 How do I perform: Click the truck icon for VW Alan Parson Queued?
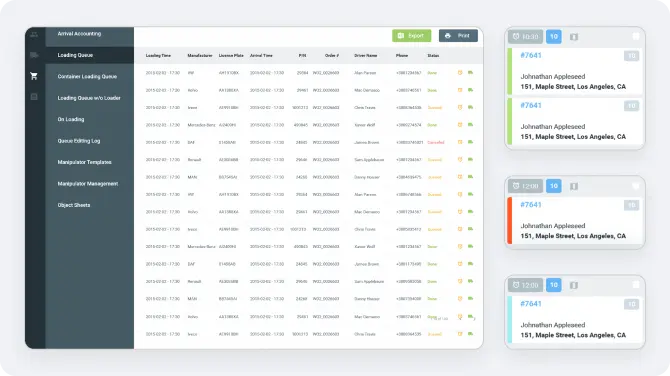tap(470, 194)
